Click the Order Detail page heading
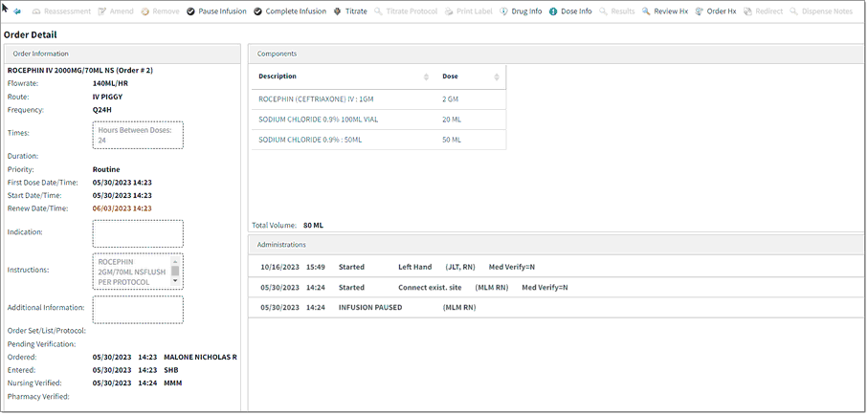The height and width of the screenshot is (415, 868). 30,34
